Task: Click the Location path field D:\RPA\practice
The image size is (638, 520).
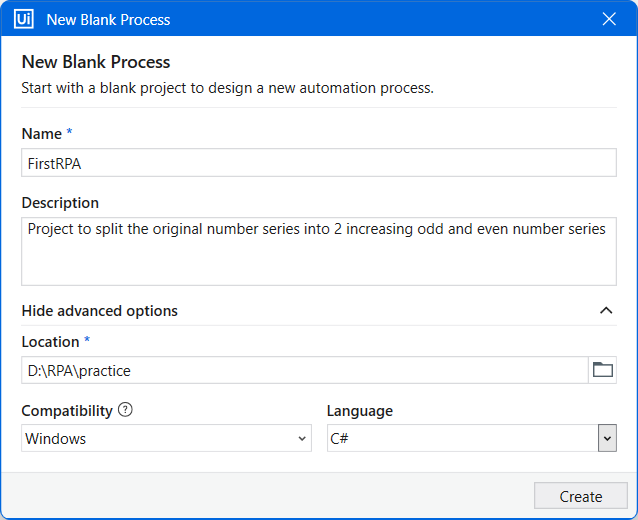Action: 305,370
